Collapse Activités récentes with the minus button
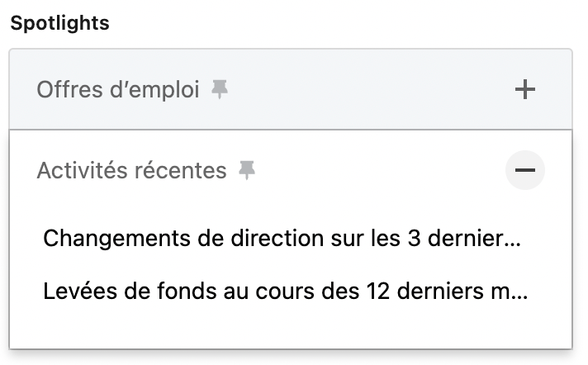Viewport: 588px width, 365px height. point(524,170)
